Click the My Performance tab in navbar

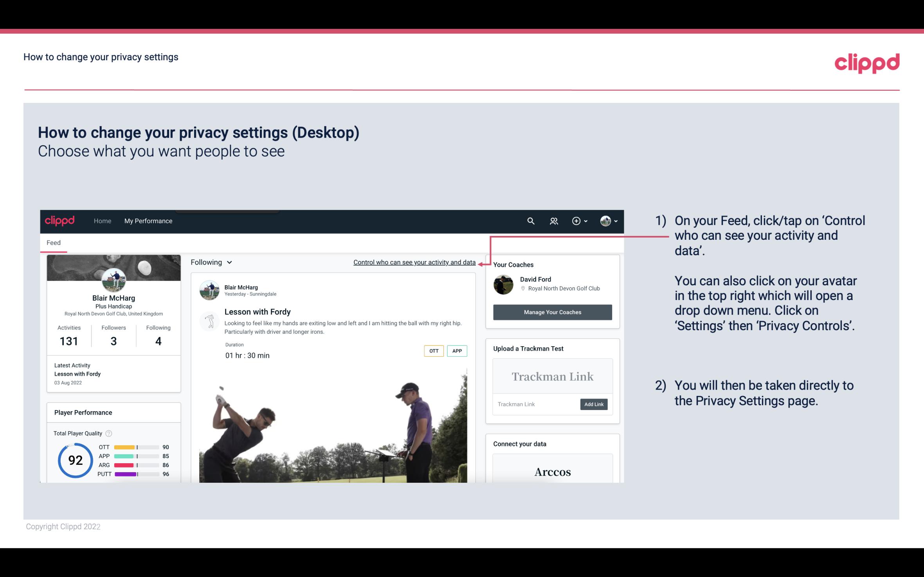coord(148,220)
